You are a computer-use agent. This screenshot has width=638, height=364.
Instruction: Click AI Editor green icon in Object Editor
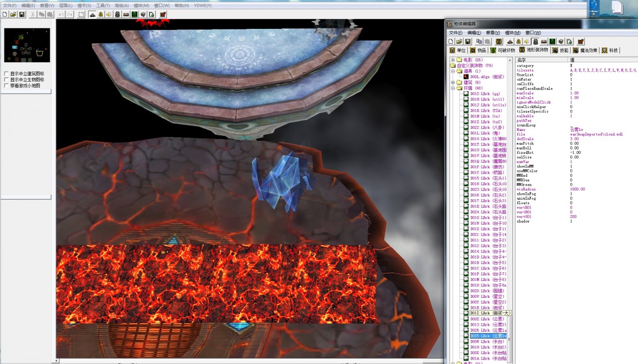[552, 41]
